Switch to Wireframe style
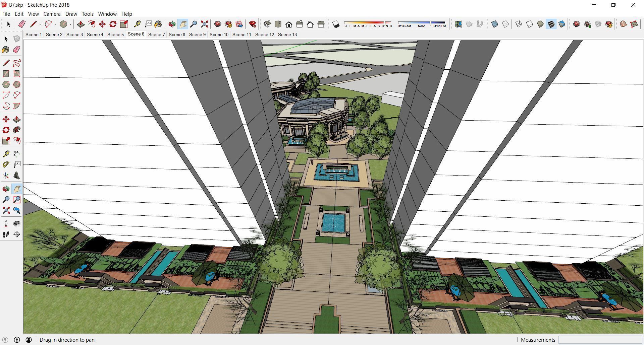Screen dimensions: 644x345 pos(519,24)
